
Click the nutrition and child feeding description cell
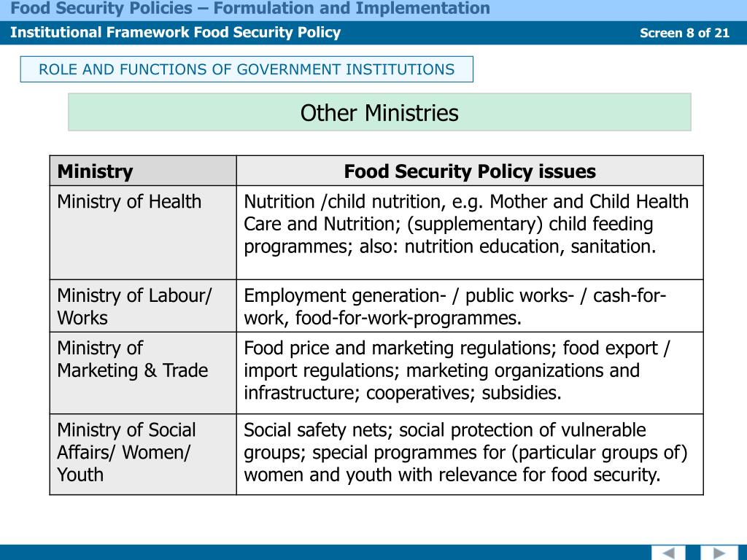click(x=470, y=233)
